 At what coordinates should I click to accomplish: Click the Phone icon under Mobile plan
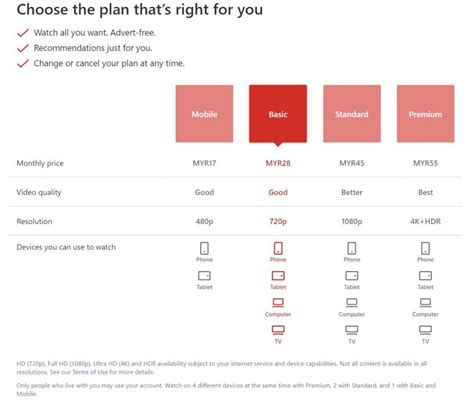pos(204,248)
